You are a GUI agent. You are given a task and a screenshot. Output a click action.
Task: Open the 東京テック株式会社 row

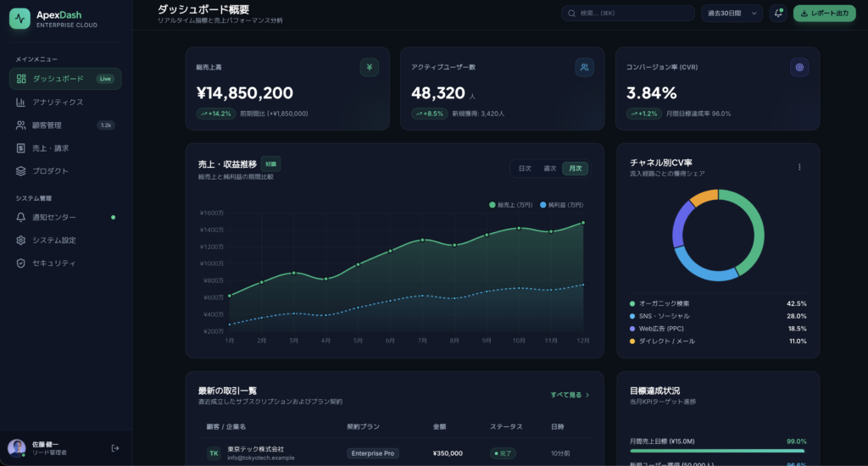(x=395, y=453)
